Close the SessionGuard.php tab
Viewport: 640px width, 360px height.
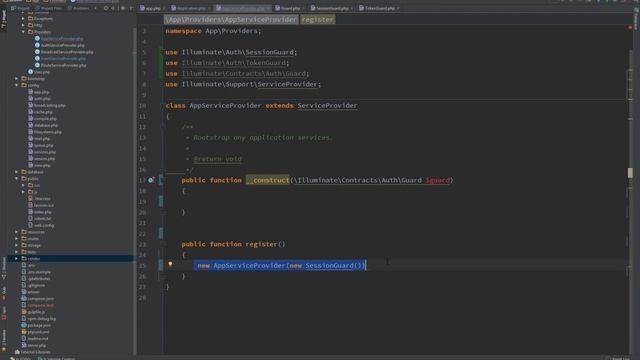[x=351, y=8]
